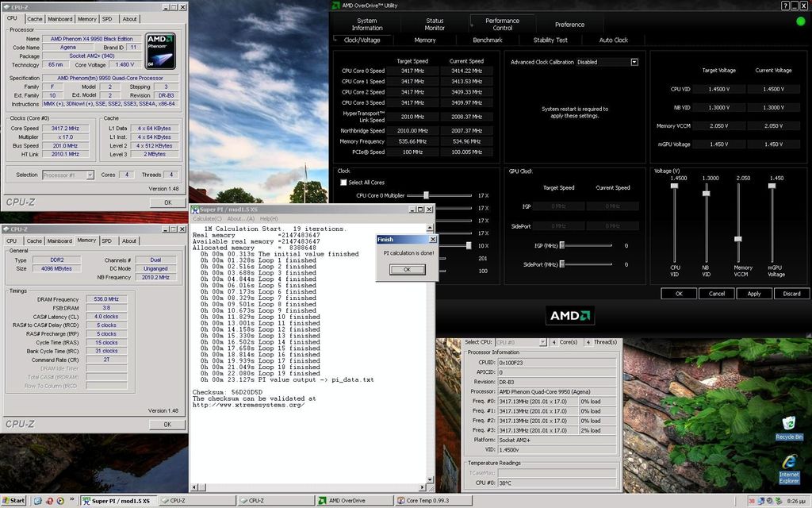This screenshot has width=812, height=508.
Task: Open the Advanced Clock Calibration dropdown
Action: click(634, 62)
